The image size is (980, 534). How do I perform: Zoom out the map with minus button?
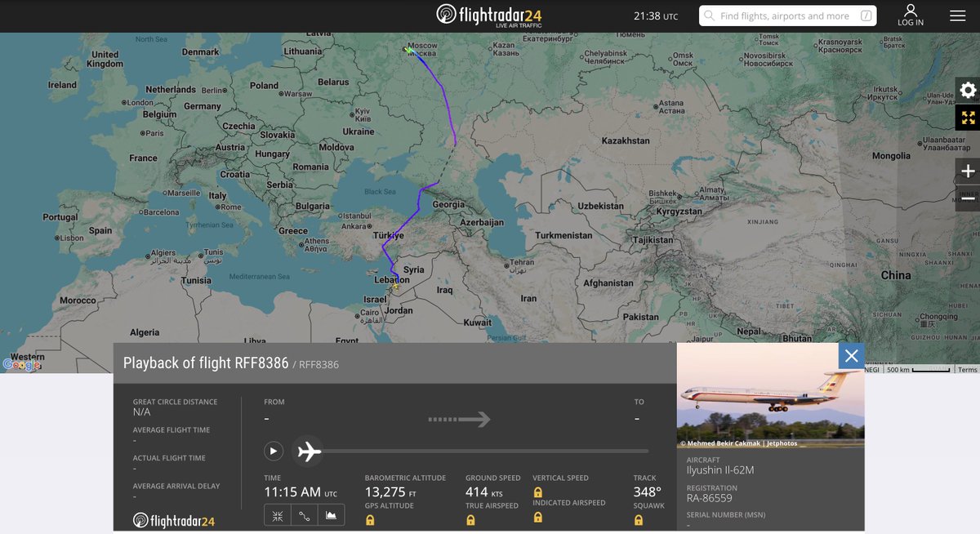click(968, 198)
